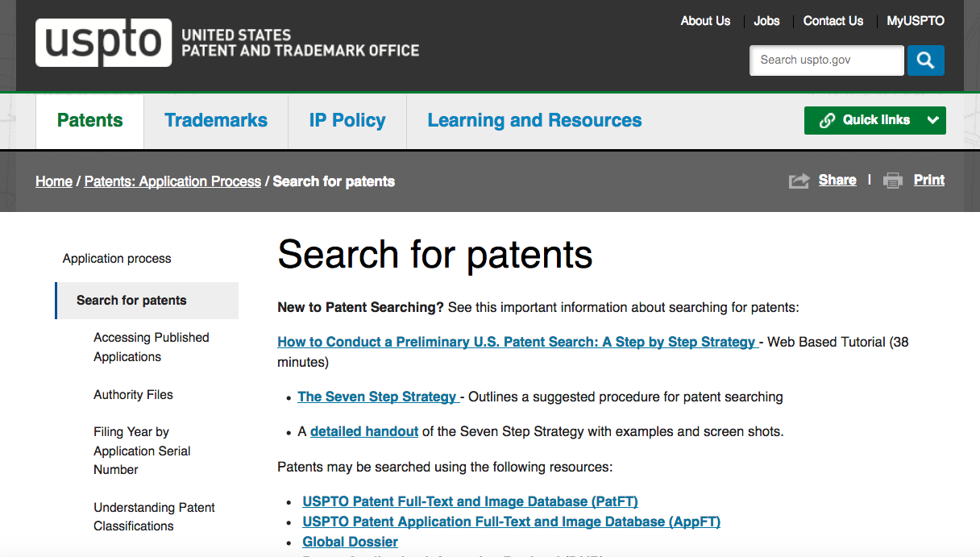The width and height of the screenshot is (980, 557).
Task: Open Accessing Published Applications sidebar item
Action: (x=152, y=347)
